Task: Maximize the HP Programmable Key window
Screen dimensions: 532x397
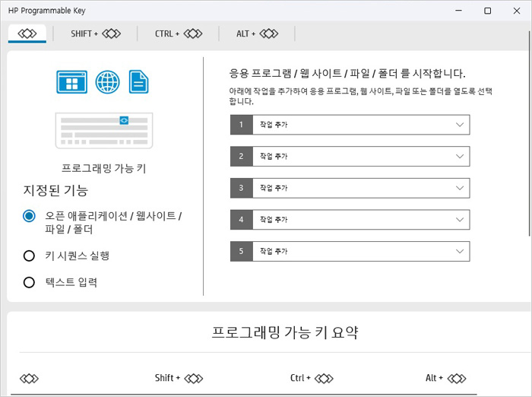Action: [488, 11]
